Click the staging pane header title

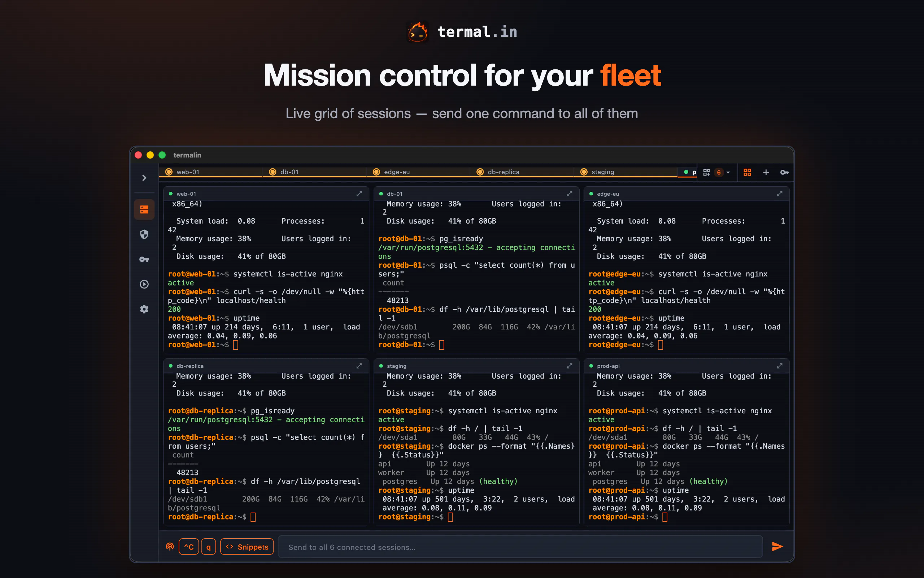pos(396,366)
